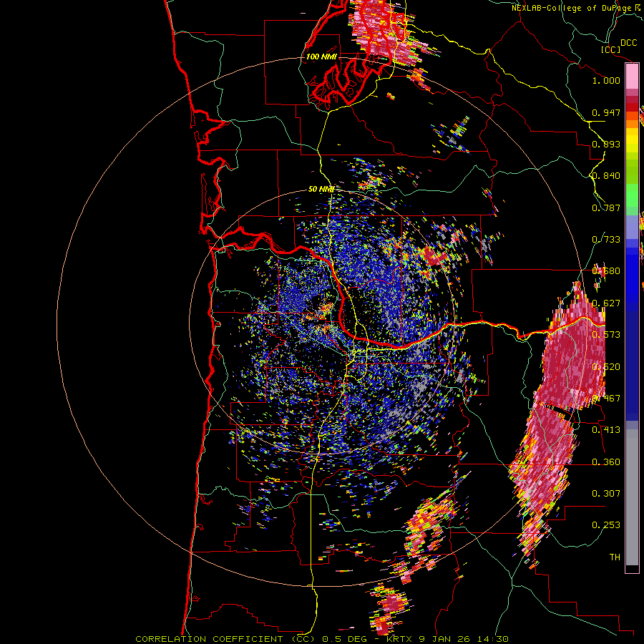644x644 pixels.
Task: Select the 0.413 color scale value
Action: (x=606, y=430)
